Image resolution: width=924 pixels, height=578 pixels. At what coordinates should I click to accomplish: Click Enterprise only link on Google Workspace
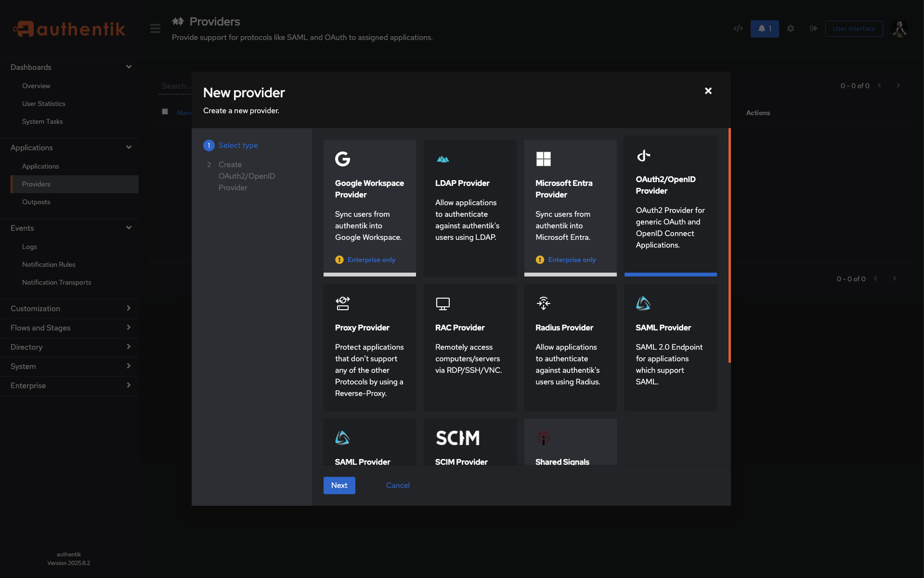(x=371, y=260)
